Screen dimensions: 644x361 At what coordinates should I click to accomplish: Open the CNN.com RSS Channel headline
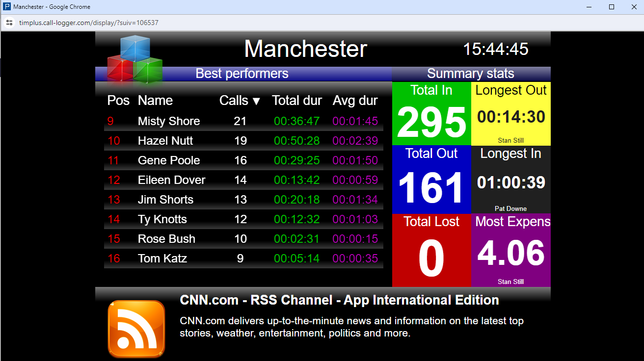(339, 300)
